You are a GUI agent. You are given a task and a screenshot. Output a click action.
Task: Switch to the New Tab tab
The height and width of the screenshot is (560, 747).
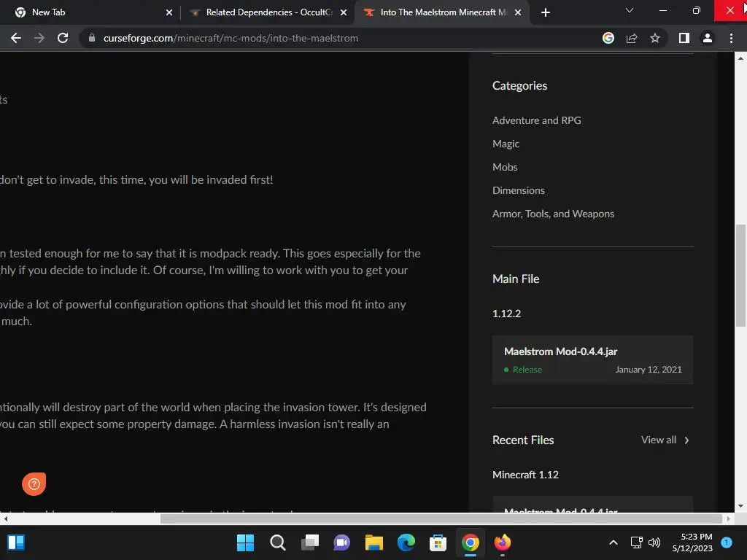tap(90, 12)
